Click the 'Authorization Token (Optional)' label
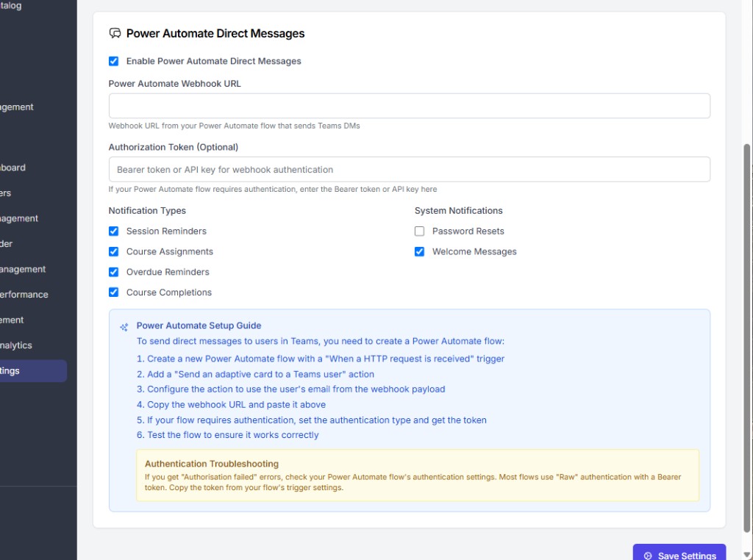 [x=174, y=147]
